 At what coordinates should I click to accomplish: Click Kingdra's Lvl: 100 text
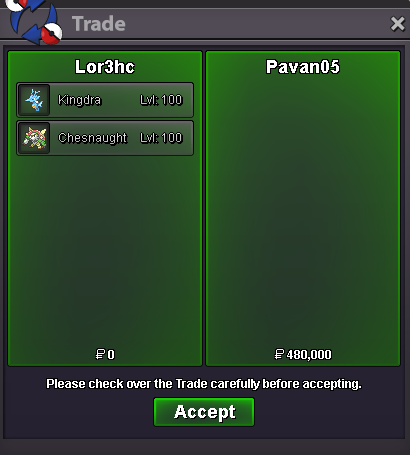(x=161, y=100)
